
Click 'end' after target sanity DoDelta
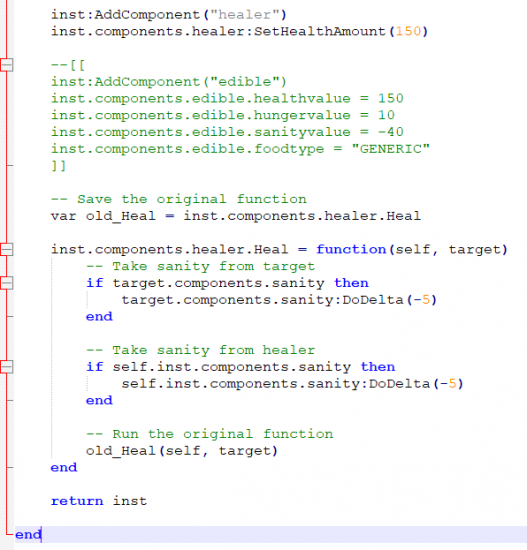[99, 316]
